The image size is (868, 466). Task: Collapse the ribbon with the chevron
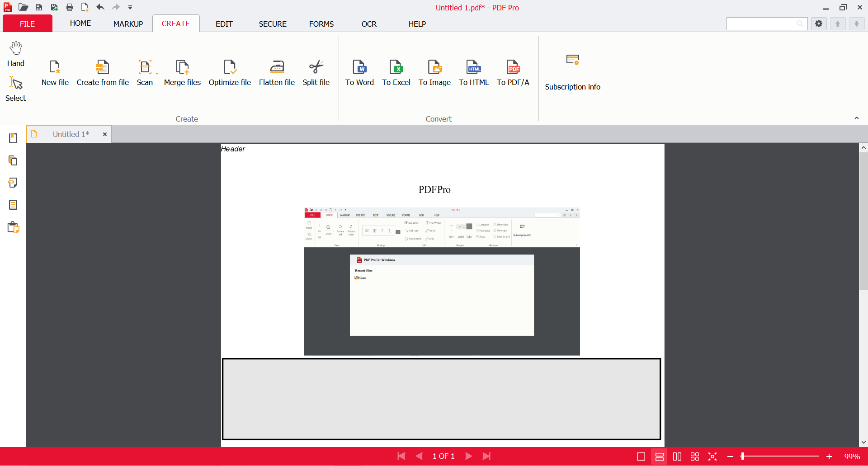pos(857,118)
